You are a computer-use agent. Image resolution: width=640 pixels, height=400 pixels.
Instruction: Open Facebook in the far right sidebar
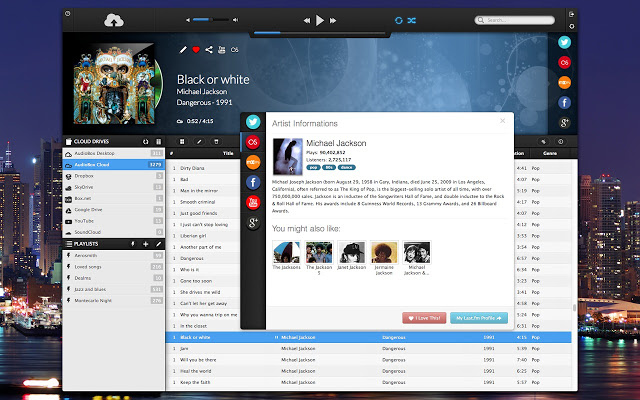[564, 102]
